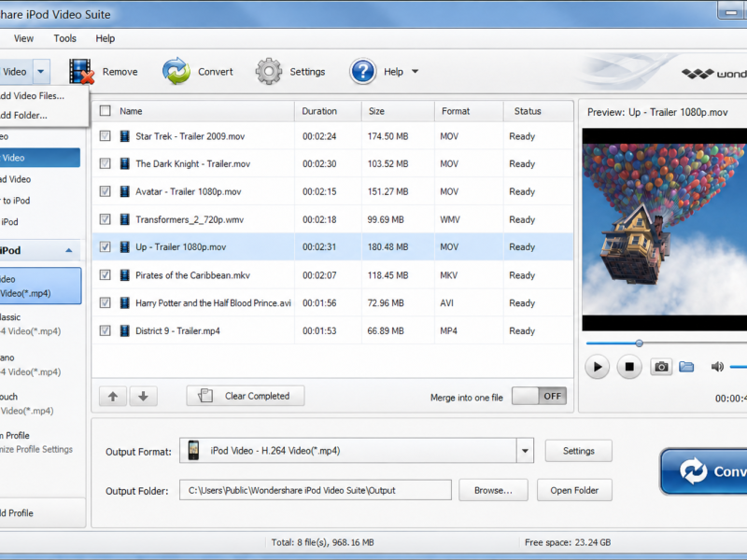The height and width of the screenshot is (560, 747).
Task: Open the Tools menu
Action: tap(64, 38)
